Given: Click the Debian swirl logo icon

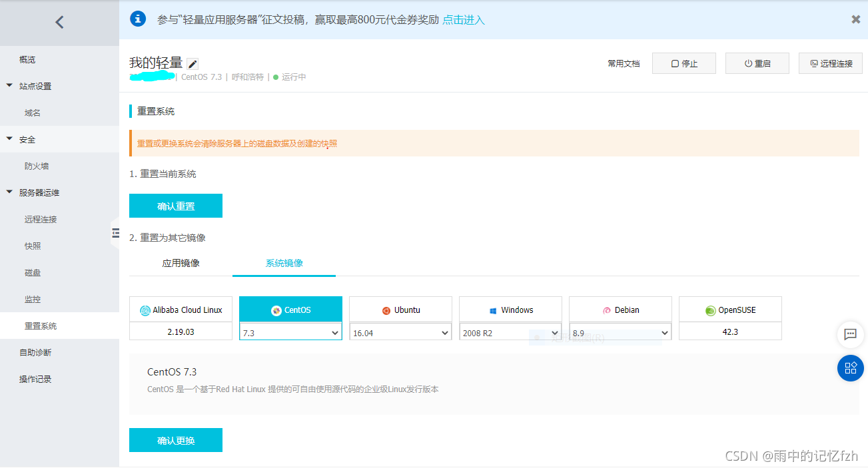Looking at the screenshot, I should (606, 310).
